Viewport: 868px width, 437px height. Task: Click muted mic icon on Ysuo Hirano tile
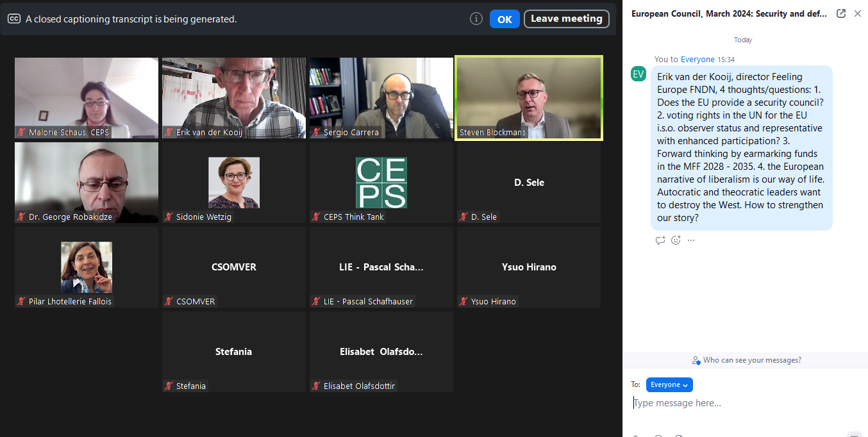pyautogui.click(x=464, y=302)
